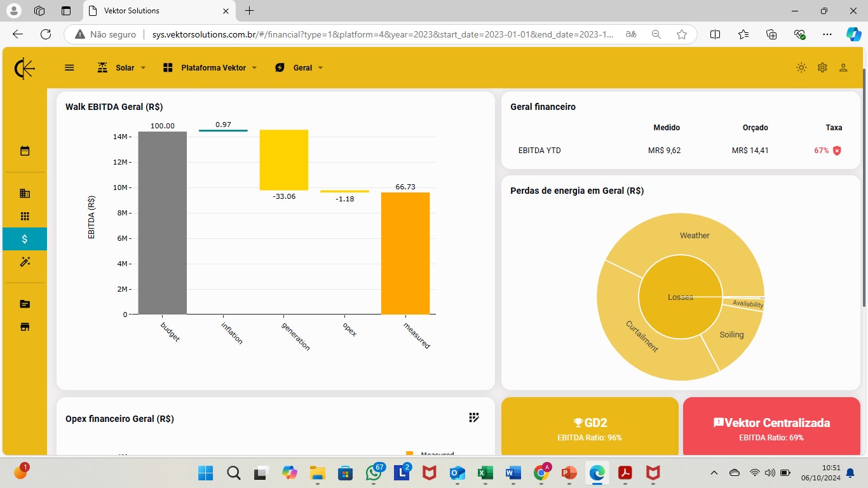Open the GD2 EBITDA Ratio card
This screenshot has height=488, width=868.
coord(590,426)
